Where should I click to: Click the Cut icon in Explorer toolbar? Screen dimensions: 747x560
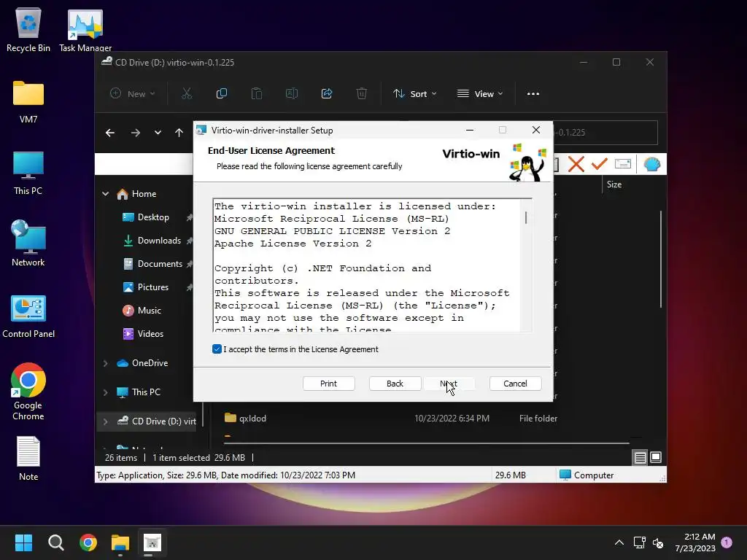[187, 94]
